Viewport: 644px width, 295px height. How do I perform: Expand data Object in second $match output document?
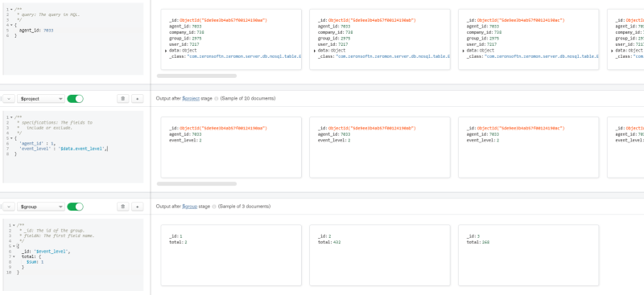315,51
